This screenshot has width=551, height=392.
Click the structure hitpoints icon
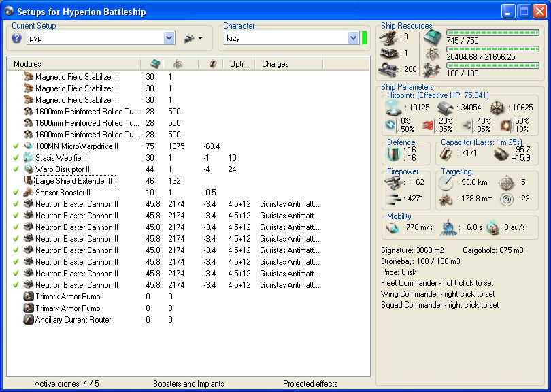pyautogui.click(x=499, y=108)
